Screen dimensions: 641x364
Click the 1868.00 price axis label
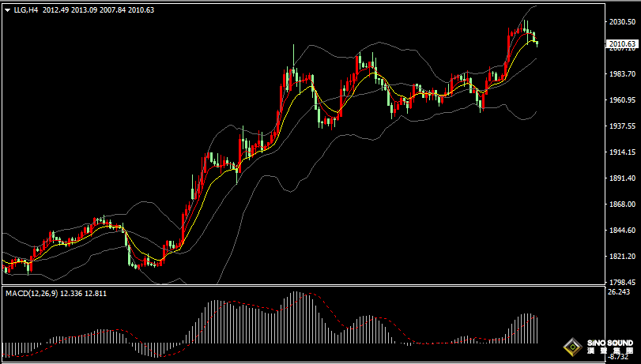click(623, 205)
